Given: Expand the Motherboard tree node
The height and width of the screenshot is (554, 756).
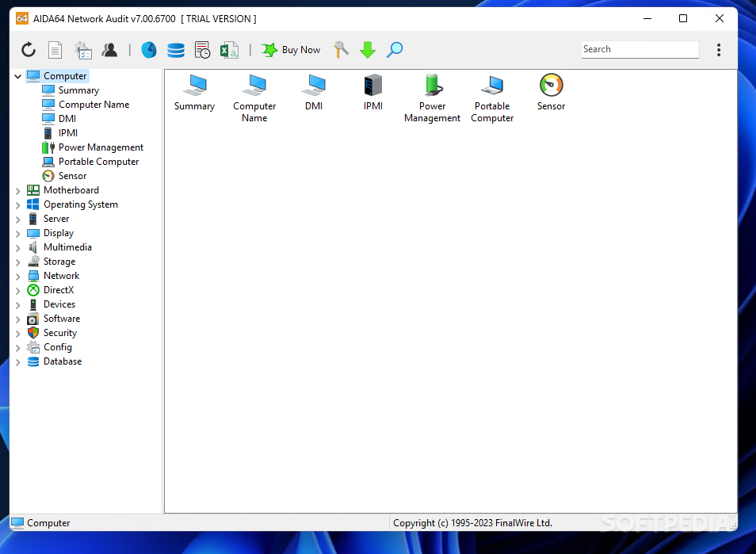Looking at the screenshot, I should click(x=18, y=191).
